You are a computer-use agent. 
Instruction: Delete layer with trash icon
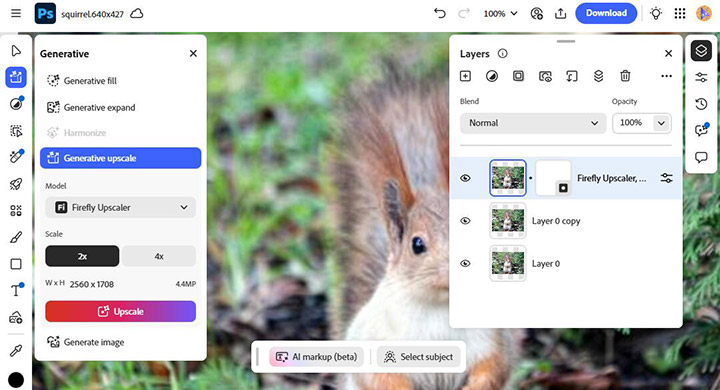[625, 76]
